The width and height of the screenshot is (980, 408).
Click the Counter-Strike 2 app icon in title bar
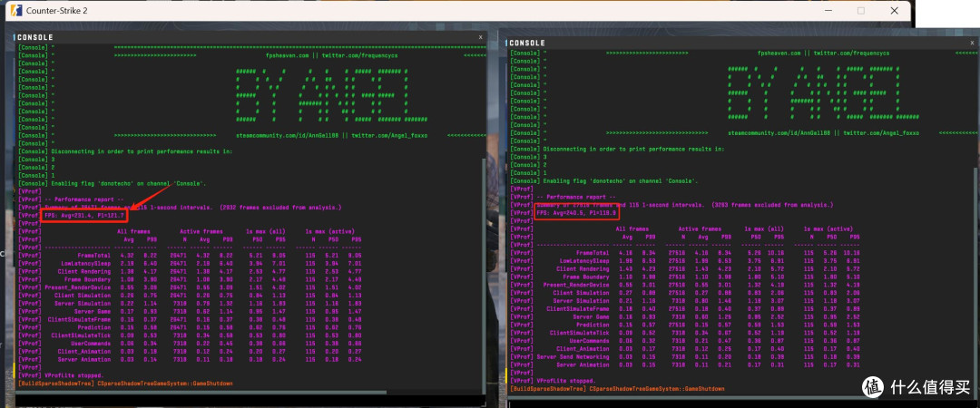(15, 11)
